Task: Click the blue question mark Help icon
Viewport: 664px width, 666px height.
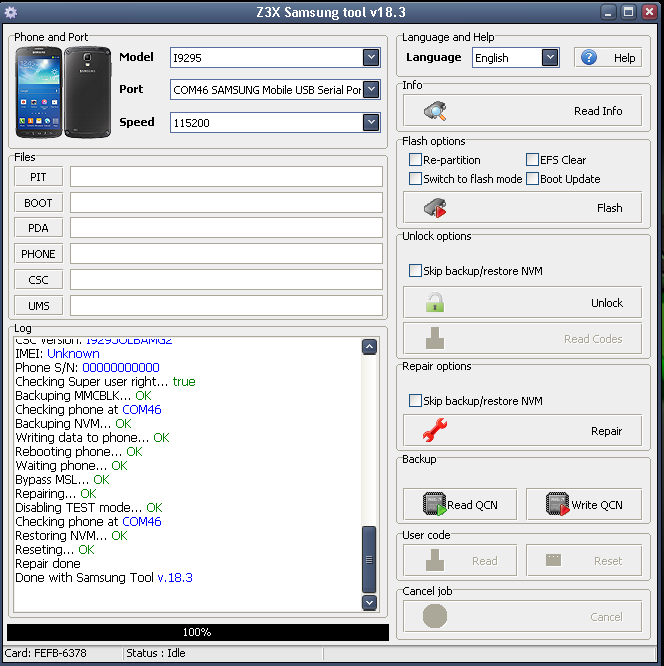Action: (589, 58)
